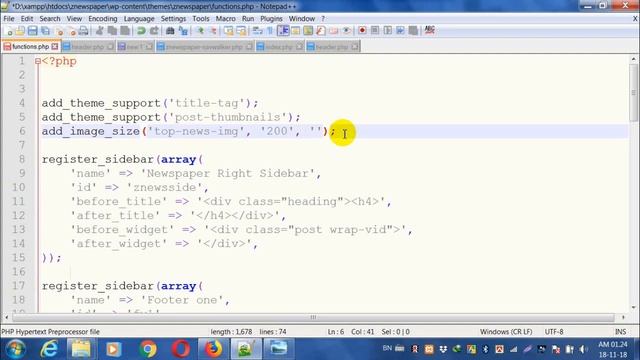Click line number 8 in margin

pyautogui.click(x=22, y=159)
